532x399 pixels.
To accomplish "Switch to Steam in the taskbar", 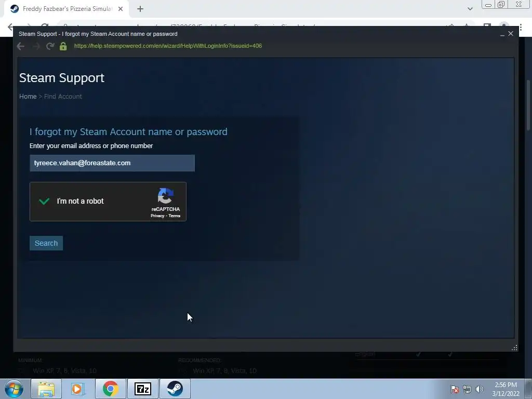I will click(175, 389).
